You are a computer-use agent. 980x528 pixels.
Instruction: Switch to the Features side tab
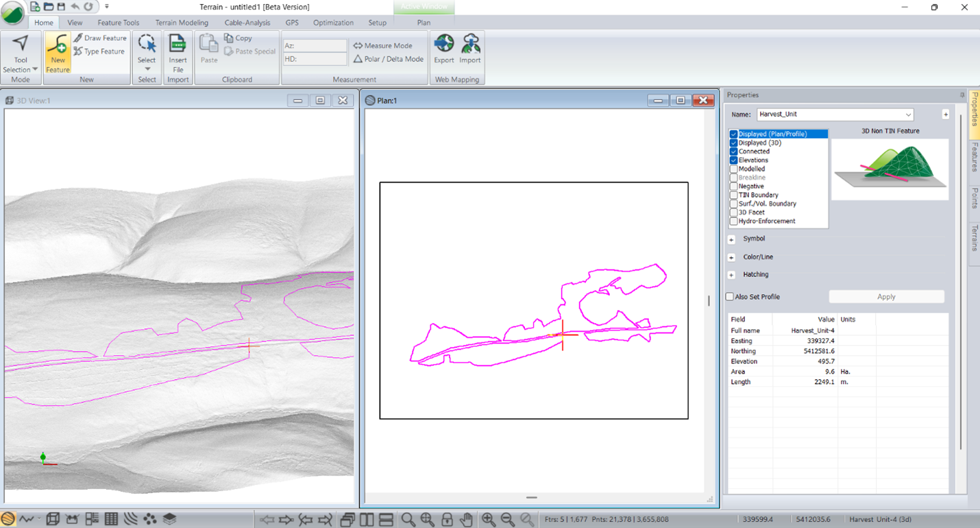pos(974,158)
